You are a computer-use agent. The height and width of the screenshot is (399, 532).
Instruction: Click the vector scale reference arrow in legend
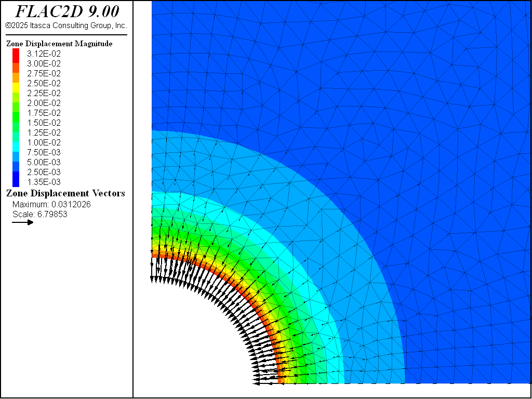click(23, 222)
